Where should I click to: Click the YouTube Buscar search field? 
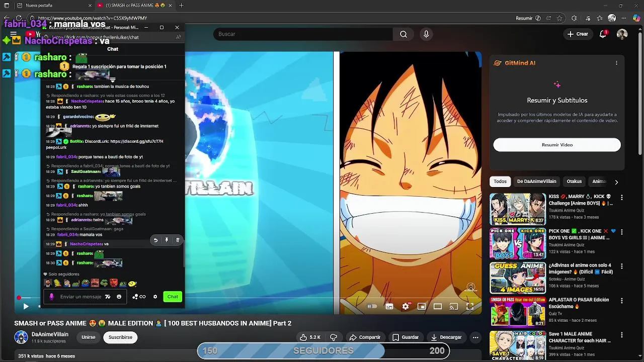tap(303, 34)
